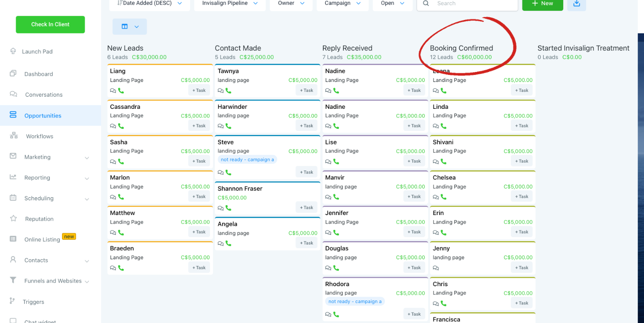Click Conversations chat bubble icon
The width and height of the screenshot is (644, 323).
13,94
